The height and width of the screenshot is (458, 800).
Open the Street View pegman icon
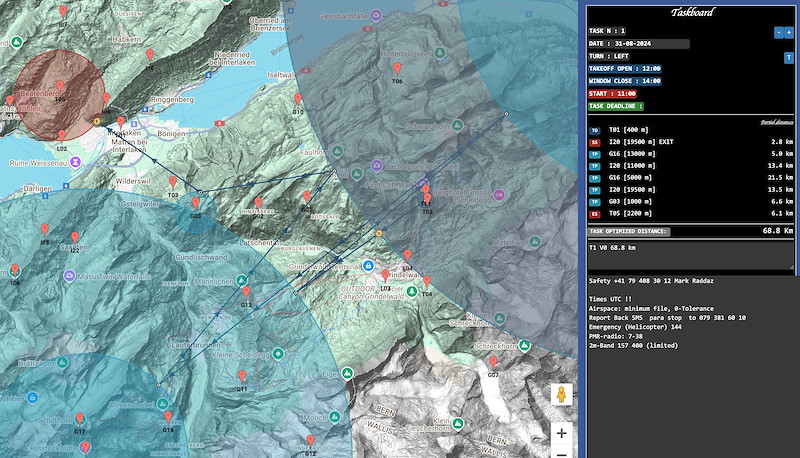[561, 394]
